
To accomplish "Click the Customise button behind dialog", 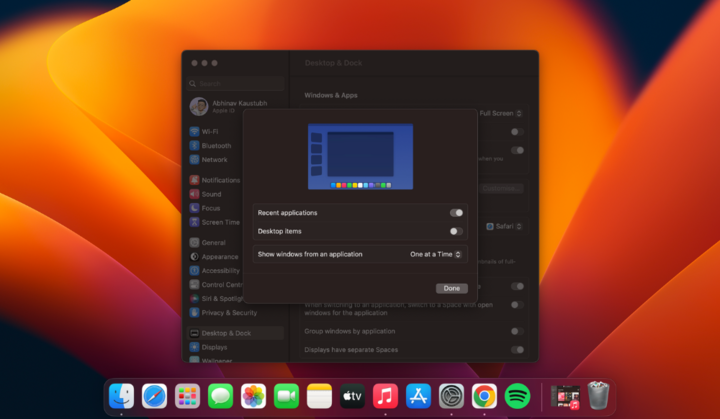I will pyautogui.click(x=501, y=188).
